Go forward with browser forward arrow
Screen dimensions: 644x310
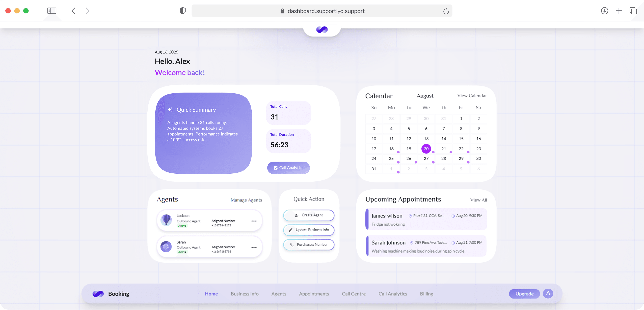(x=87, y=11)
